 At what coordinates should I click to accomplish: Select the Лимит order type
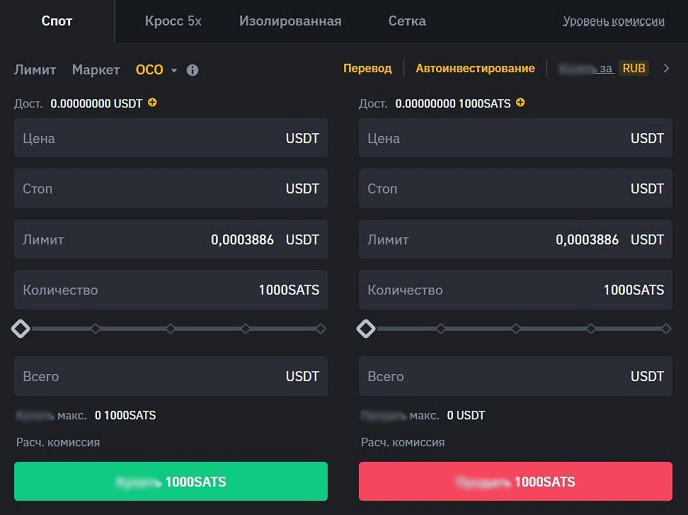click(x=35, y=70)
